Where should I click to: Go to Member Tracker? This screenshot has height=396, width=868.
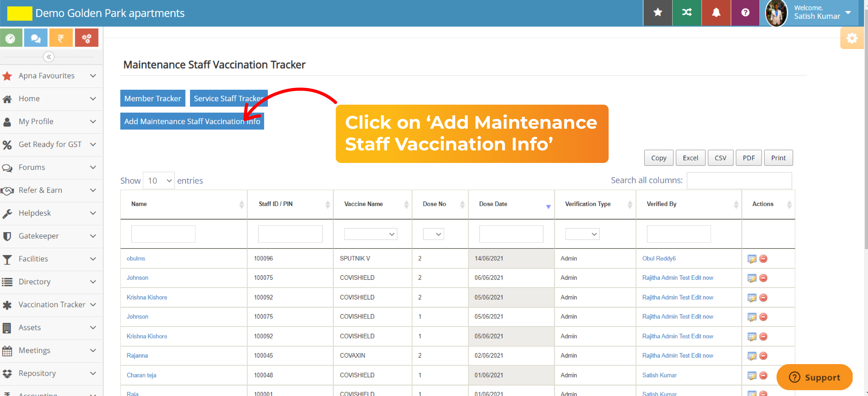coord(153,98)
